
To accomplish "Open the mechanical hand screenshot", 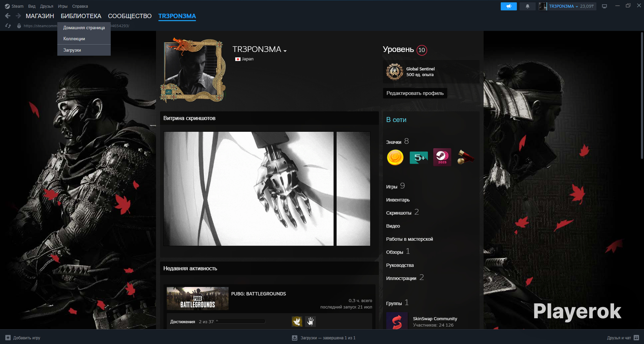I will (x=248, y=189).
